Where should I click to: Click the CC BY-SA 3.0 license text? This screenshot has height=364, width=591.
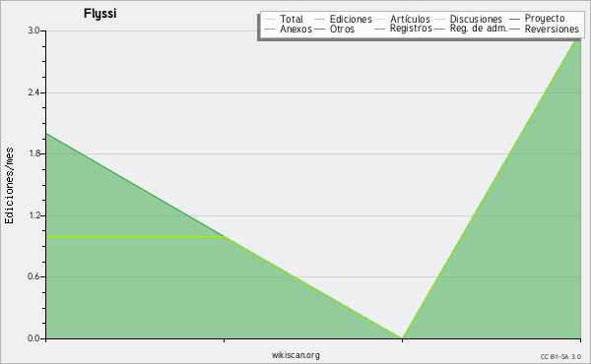pos(560,357)
